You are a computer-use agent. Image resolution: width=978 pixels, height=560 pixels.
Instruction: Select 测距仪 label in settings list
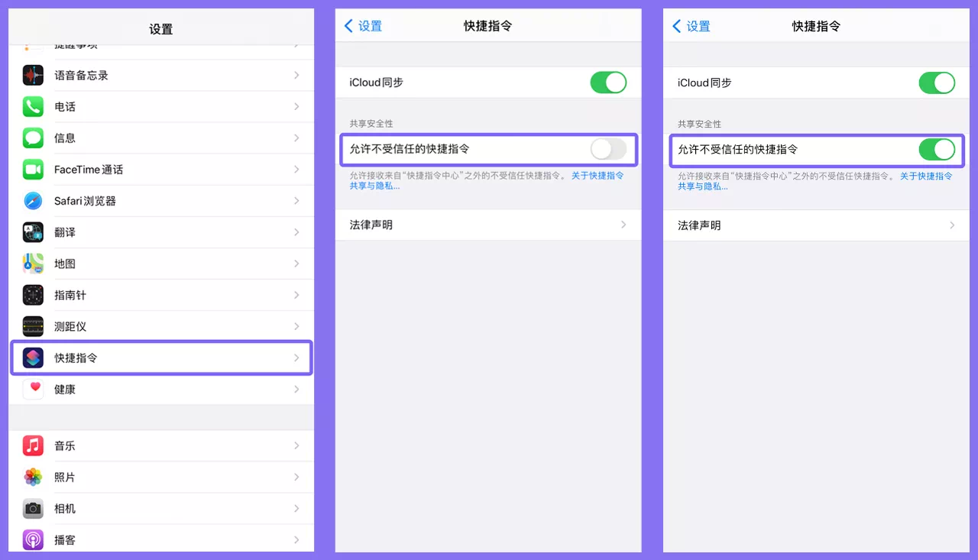pos(70,326)
